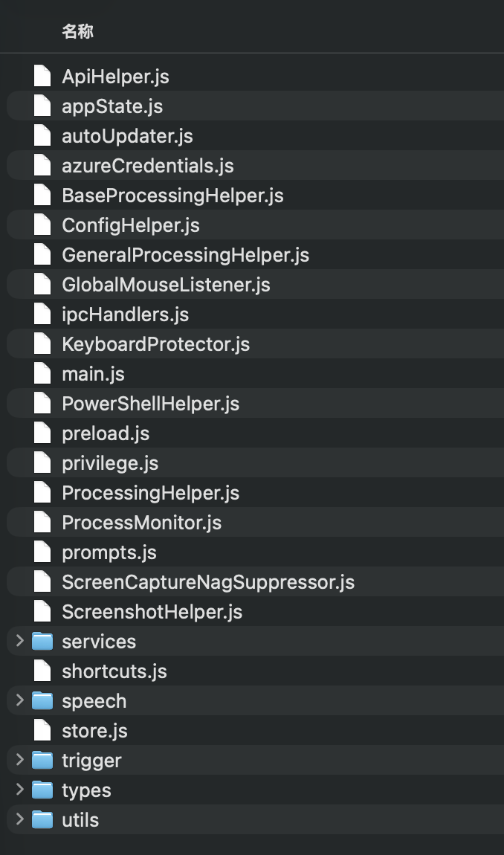Screen dimensions: 504x855
Task: Pick the PowerShellHelper.js file name
Action: (151, 404)
